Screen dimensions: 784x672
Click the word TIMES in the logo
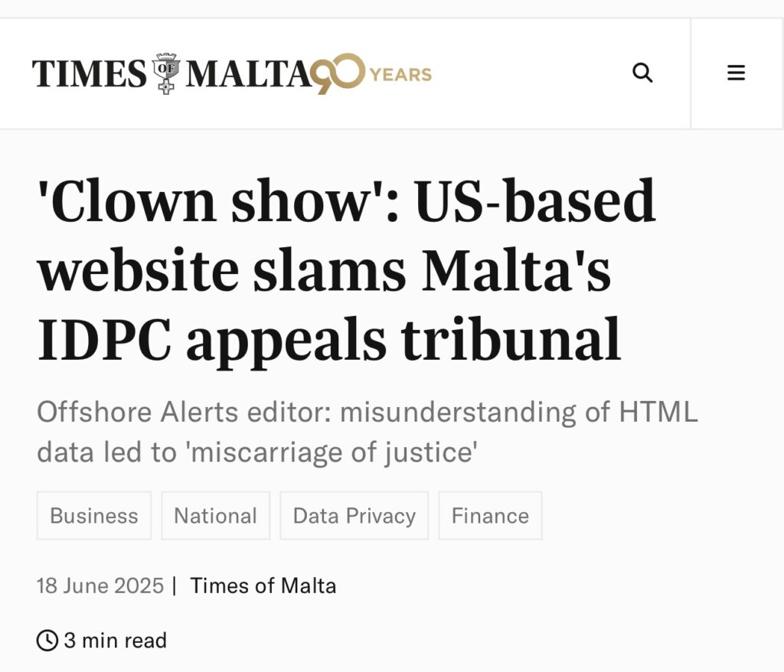tap(90, 74)
